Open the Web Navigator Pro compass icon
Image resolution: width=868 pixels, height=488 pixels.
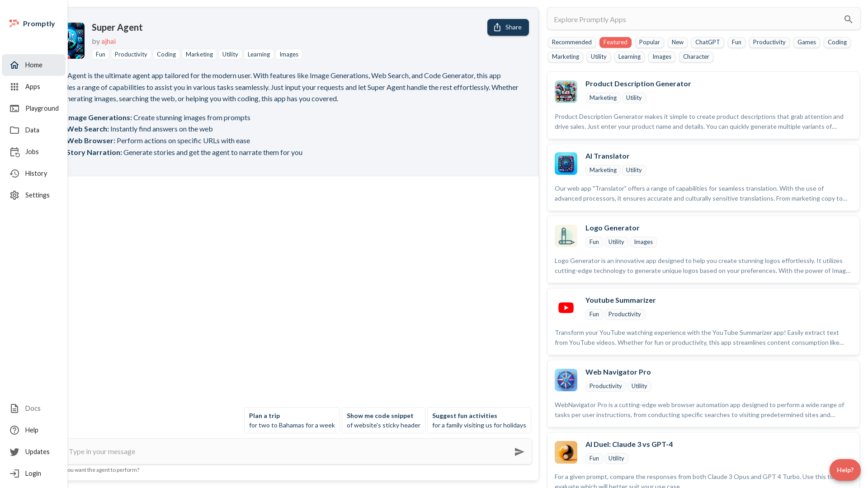(x=566, y=380)
